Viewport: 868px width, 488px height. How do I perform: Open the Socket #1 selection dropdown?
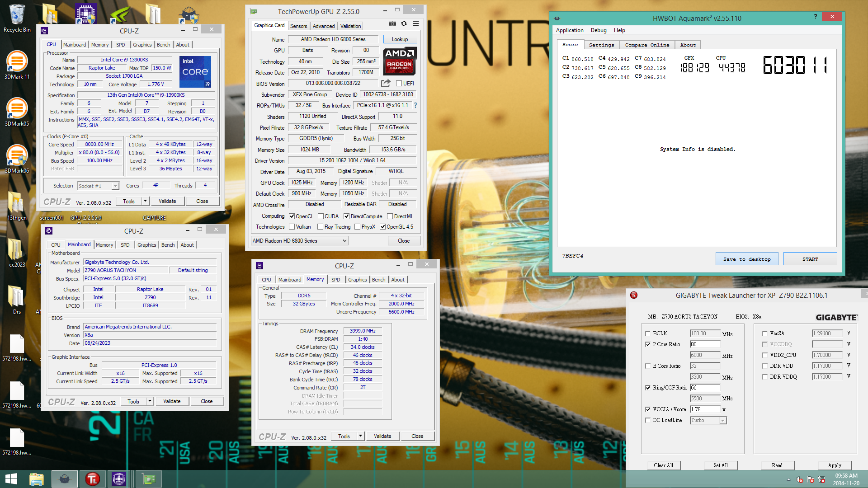pyautogui.click(x=98, y=186)
